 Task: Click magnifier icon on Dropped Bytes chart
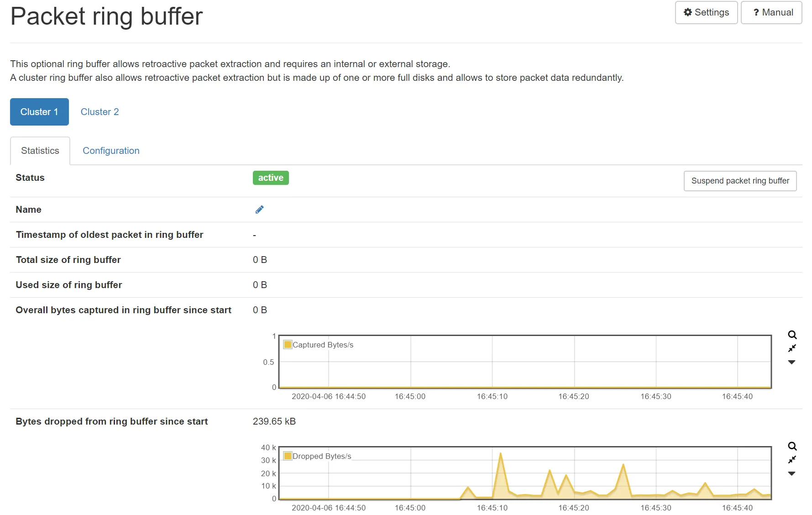tap(792, 446)
